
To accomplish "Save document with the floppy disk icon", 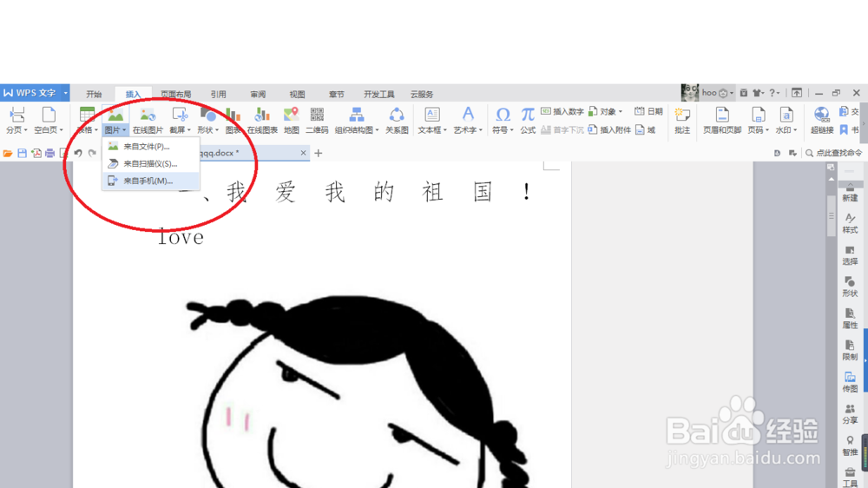I will [x=23, y=154].
